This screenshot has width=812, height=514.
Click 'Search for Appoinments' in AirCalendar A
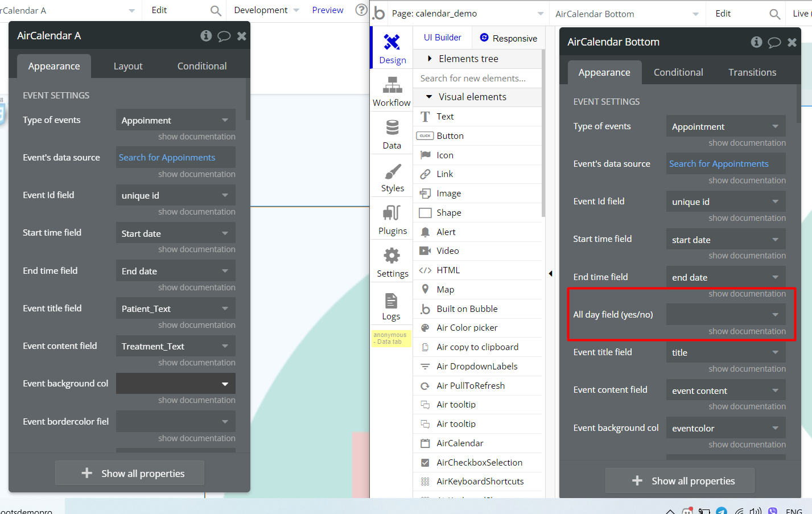[x=167, y=158]
